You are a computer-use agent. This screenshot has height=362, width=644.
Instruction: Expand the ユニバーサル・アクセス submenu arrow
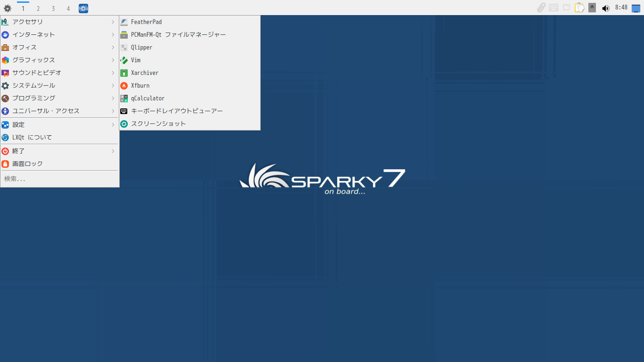click(113, 111)
